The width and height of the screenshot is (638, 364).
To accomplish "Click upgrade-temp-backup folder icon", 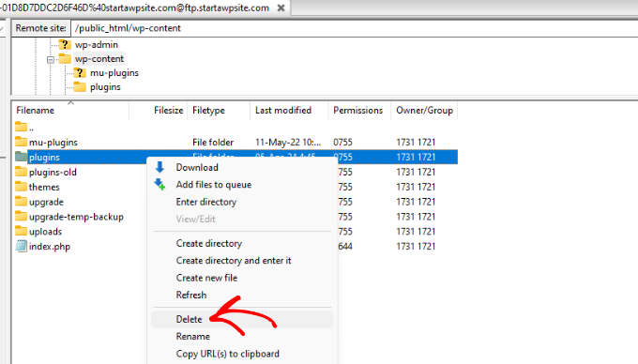I will [x=21, y=216].
